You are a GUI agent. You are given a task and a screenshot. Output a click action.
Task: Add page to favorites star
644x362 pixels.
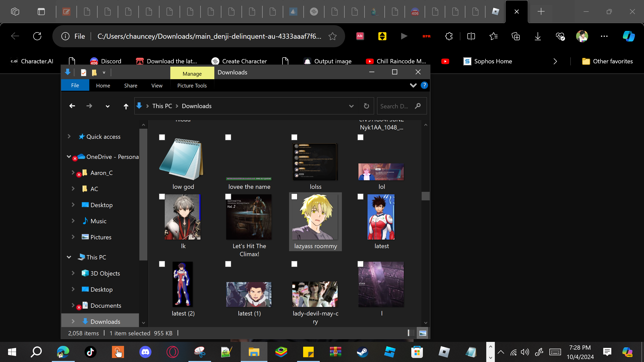click(333, 36)
